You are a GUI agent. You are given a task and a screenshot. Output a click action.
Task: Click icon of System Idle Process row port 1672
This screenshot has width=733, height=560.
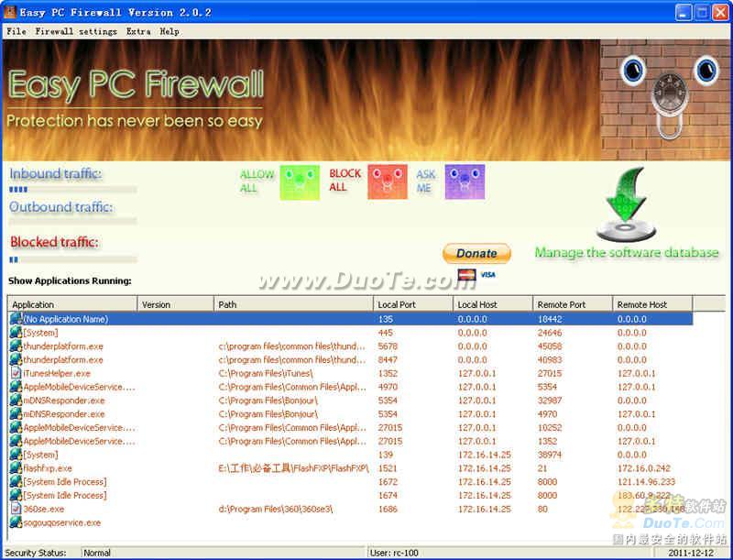[16, 481]
